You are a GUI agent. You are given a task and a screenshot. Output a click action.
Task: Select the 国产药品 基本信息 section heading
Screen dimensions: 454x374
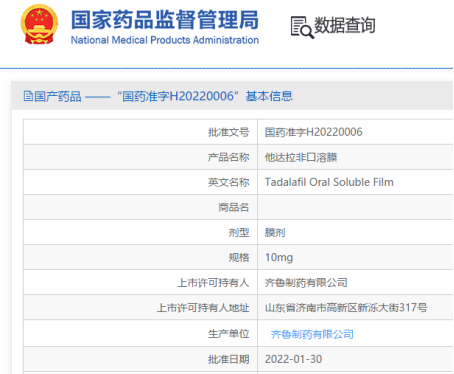pos(158,96)
